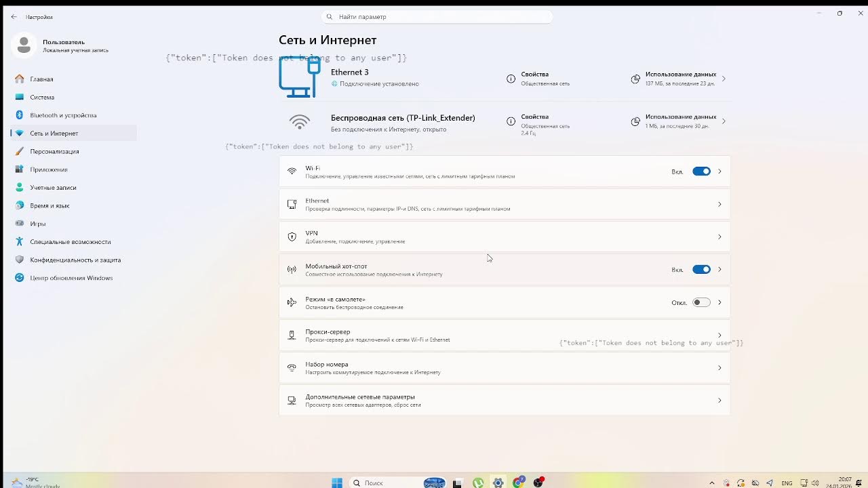Expand Wi-Fi settings via its chevron

point(719,171)
